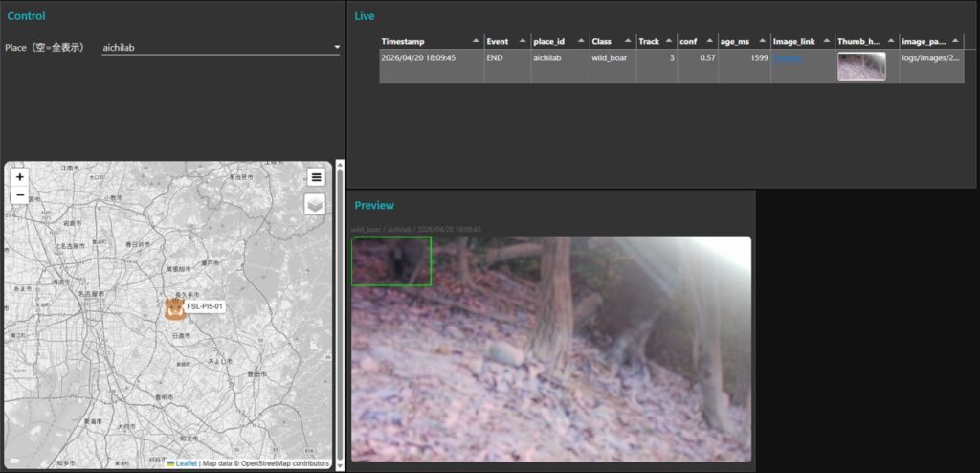Click the FSL-Pi5-01 marker label

point(206,307)
